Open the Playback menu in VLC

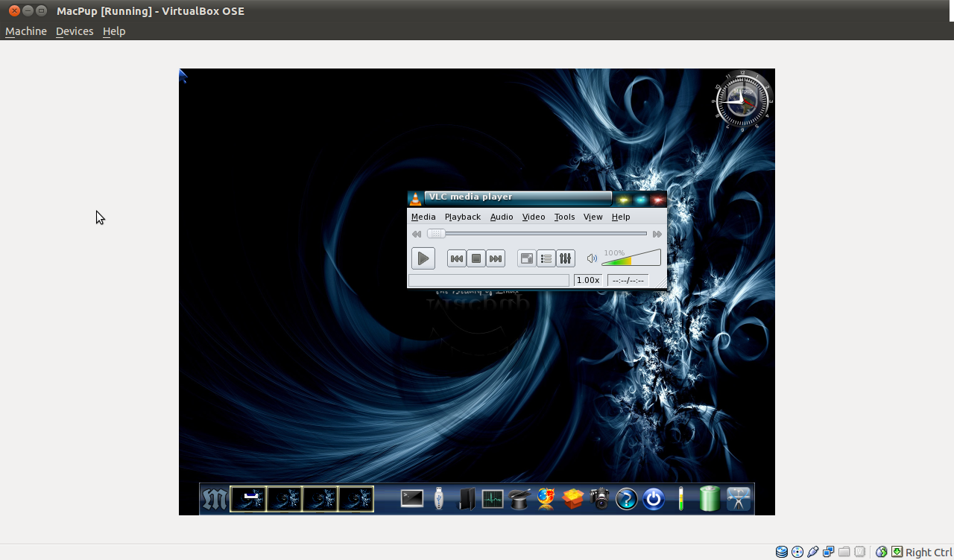[x=462, y=217]
